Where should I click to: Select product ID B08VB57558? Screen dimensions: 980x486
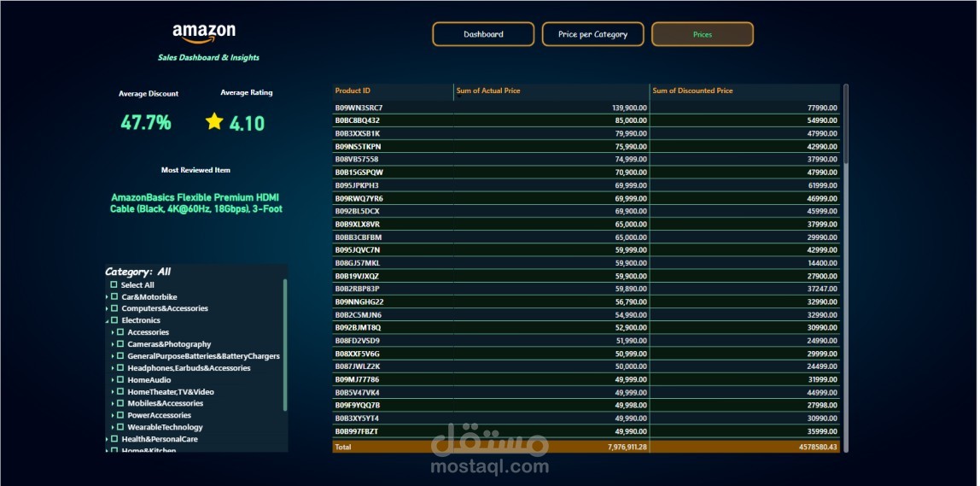point(357,160)
